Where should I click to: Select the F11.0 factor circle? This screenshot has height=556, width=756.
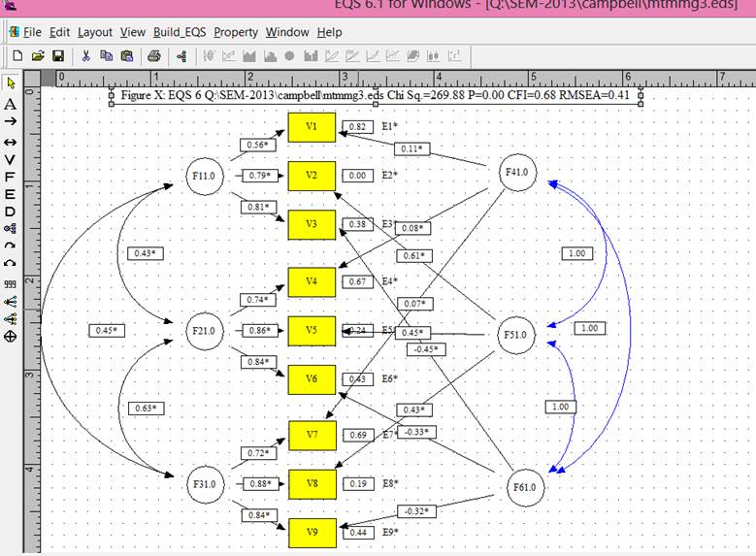pyautogui.click(x=205, y=177)
